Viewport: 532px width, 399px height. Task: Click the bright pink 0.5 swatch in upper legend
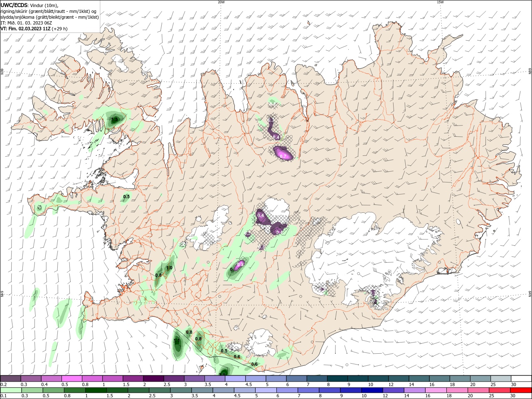click(72, 379)
